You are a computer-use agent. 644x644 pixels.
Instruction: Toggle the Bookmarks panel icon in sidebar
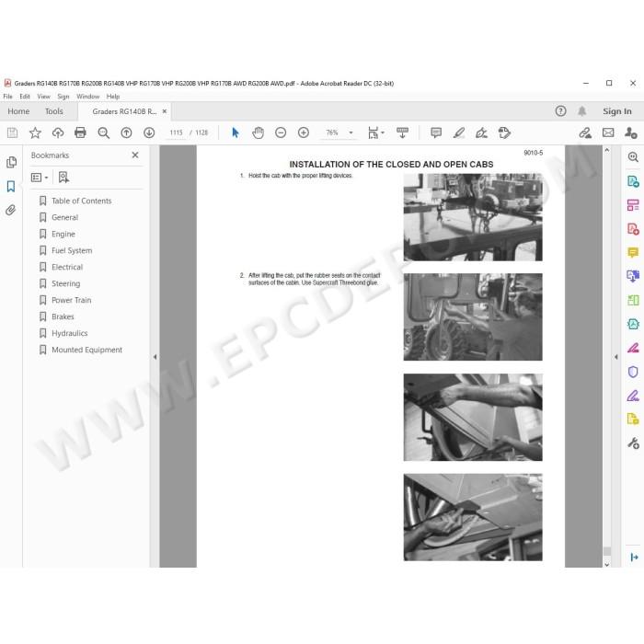[11, 187]
